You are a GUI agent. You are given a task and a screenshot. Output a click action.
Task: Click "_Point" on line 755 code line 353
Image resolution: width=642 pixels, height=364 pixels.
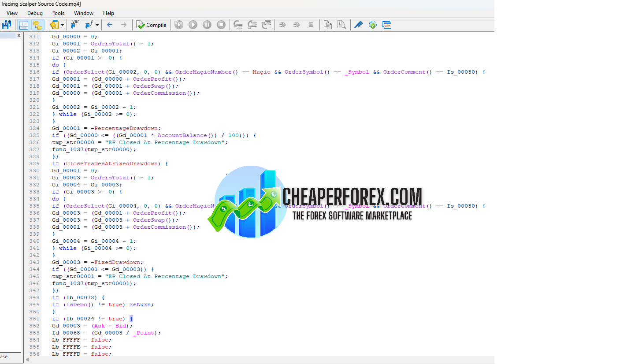144,333
